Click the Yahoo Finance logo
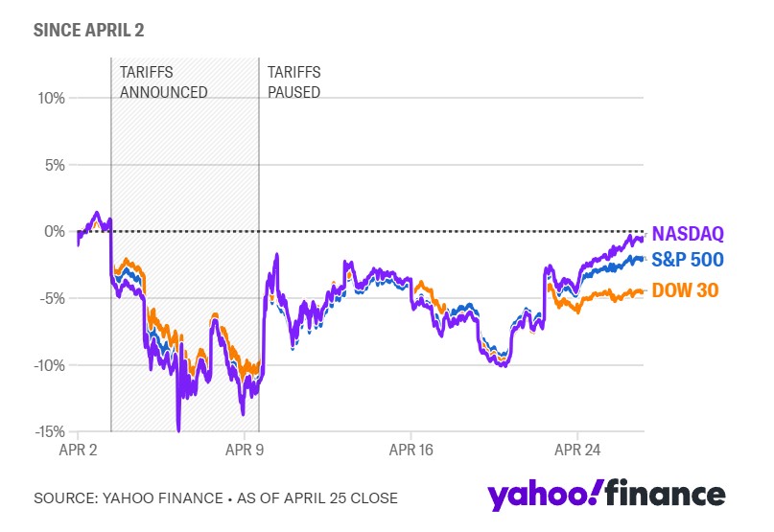This screenshot has width=774, height=532. 606,494
